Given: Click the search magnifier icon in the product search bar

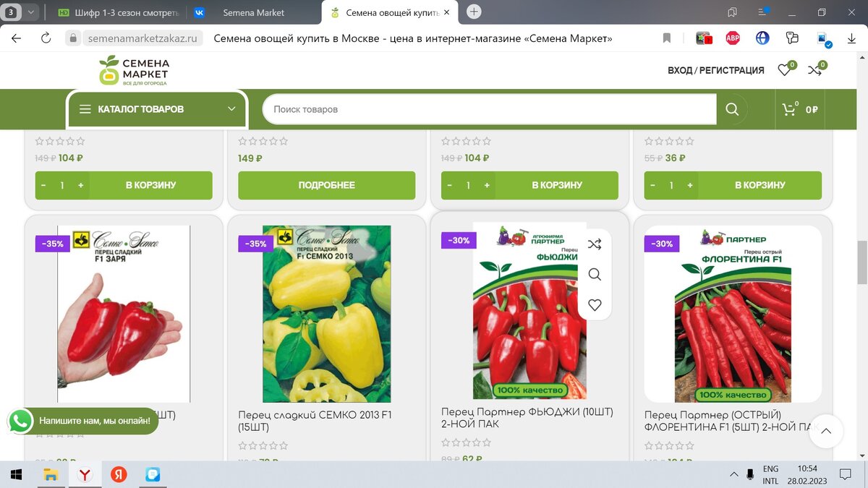Looking at the screenshot, I should (x=732, y=109).
